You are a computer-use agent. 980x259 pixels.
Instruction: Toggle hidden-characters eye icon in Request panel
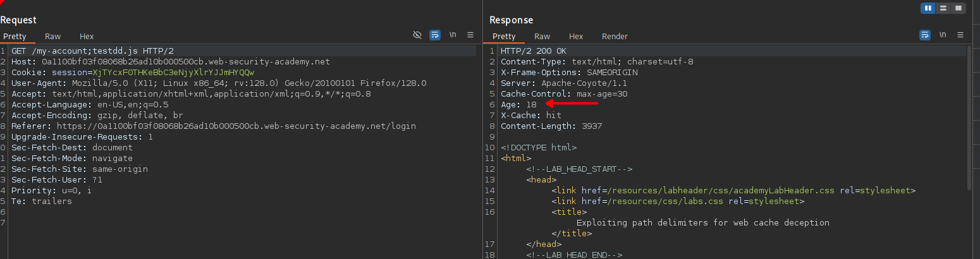[417, 35]
